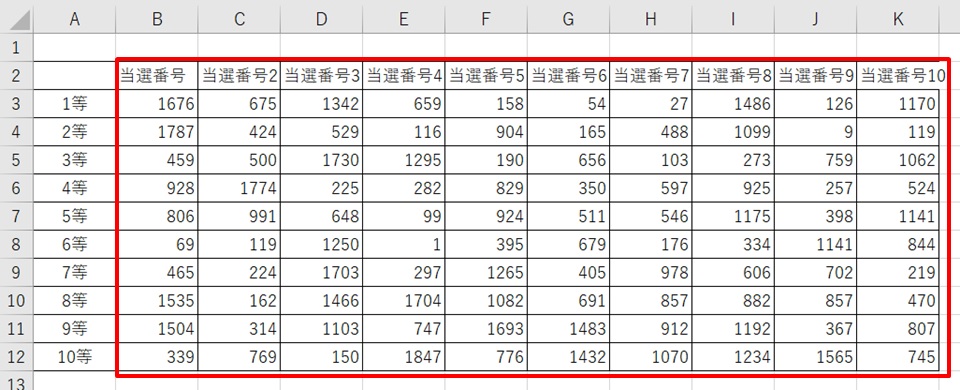Image resolution: width=960 pixels, height=390 pixels.
Task: Select row 2 header
Action: (x=17, y=75)
